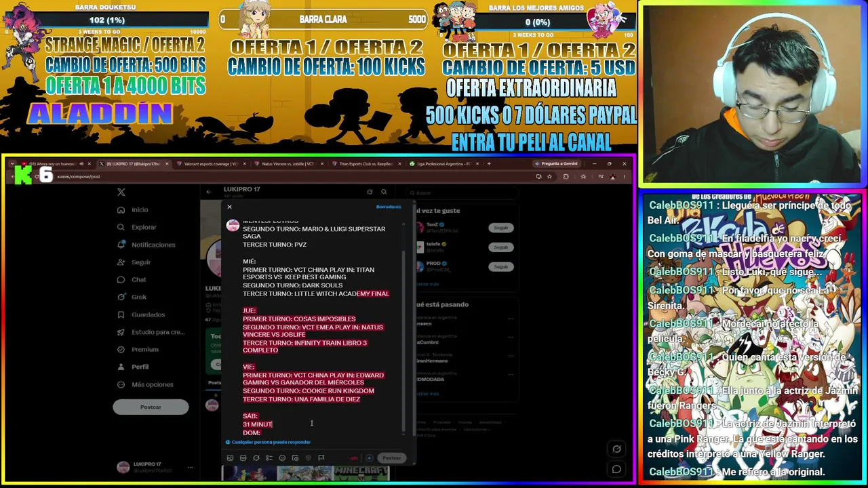
Task: Open the floating Grok button
Action: coord(616,449)
